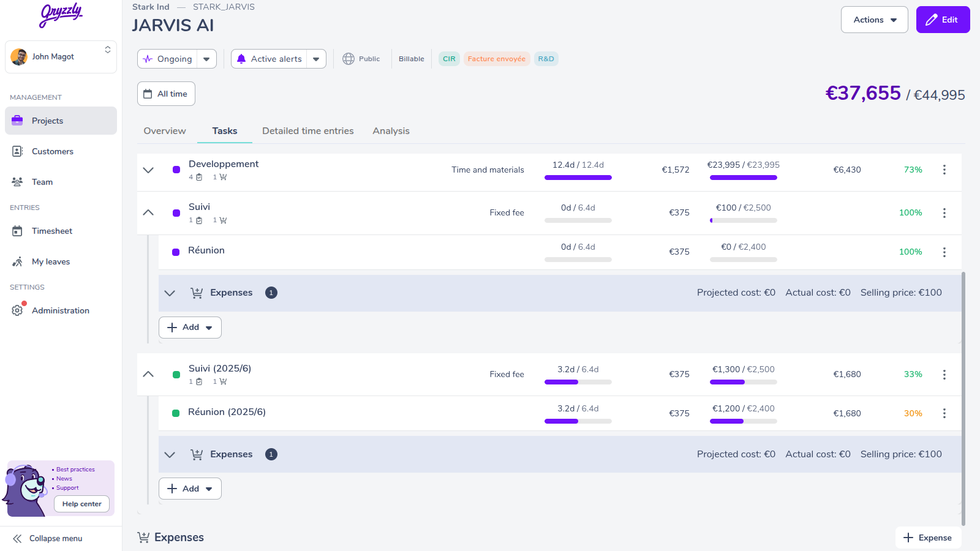Screen dimensions: 980x551
Task: Click the Suivi (2025/6) budget progress bar
Action: click(x=744, y=382)
